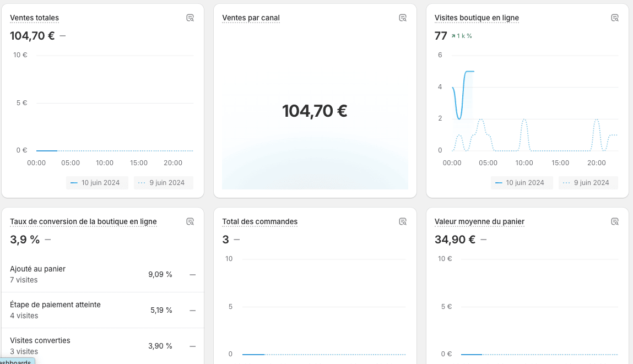Click the Total des commandes title
Screen dimensions: 633x364
point(259,221)
